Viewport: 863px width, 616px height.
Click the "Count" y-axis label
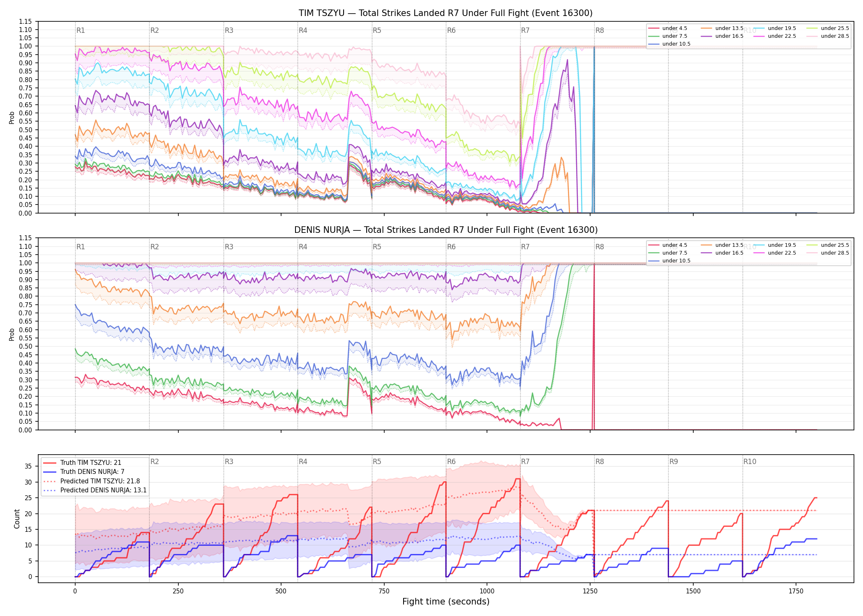17,519
